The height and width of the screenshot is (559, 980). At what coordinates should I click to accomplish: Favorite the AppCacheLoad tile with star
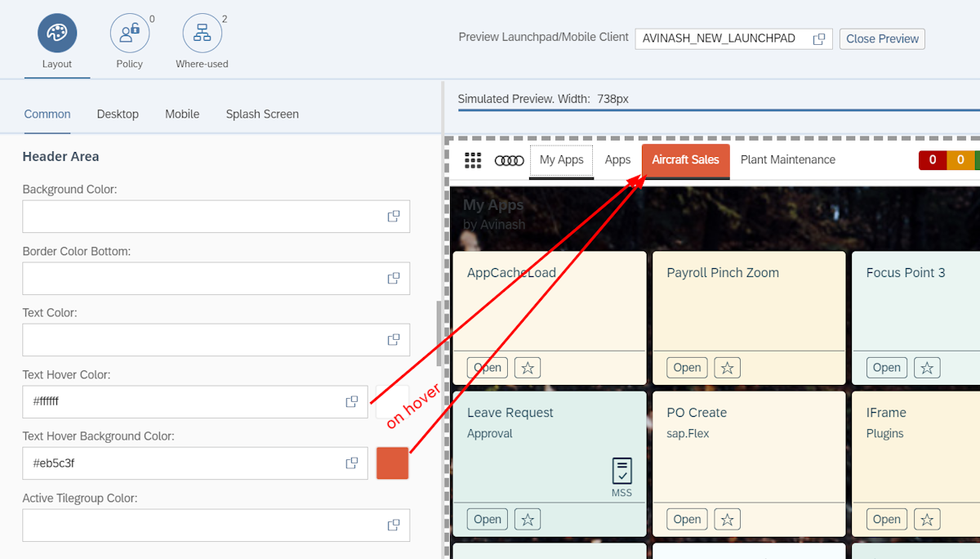coord(528,368)
